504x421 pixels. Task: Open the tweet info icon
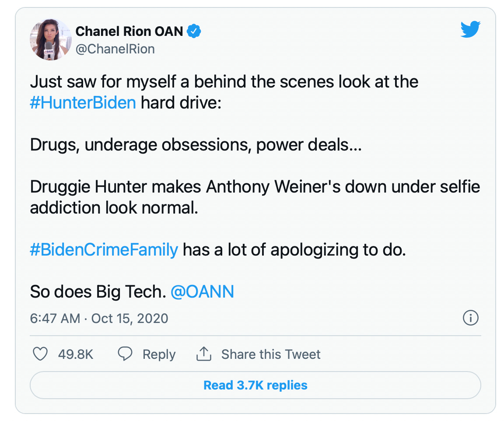[x=470, y=318]
